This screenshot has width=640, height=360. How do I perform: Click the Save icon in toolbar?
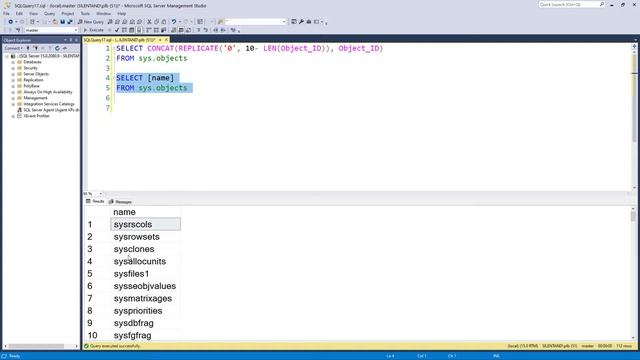click(62, 22)
